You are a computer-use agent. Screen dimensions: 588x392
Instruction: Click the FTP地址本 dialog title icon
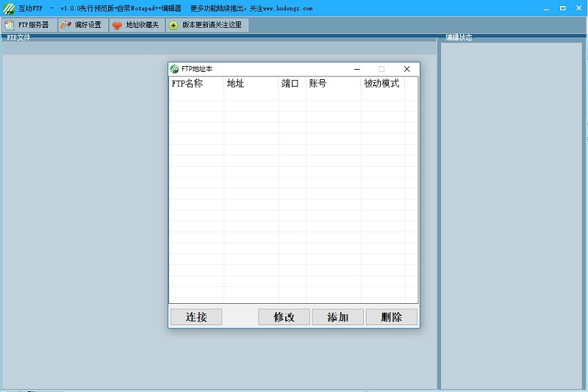[x=175, y=69]
